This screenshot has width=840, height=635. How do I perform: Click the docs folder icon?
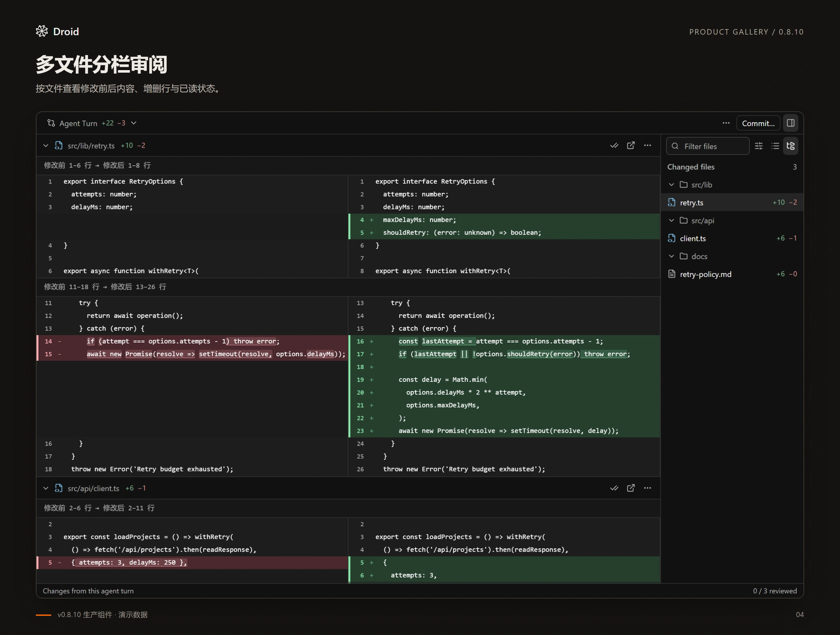click(683, 256)
